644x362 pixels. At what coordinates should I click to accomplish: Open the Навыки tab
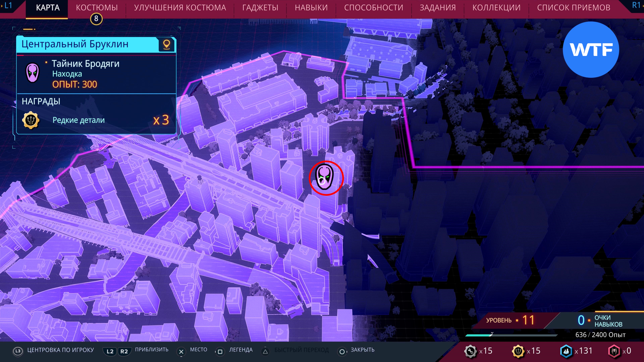tap(311, 8)
